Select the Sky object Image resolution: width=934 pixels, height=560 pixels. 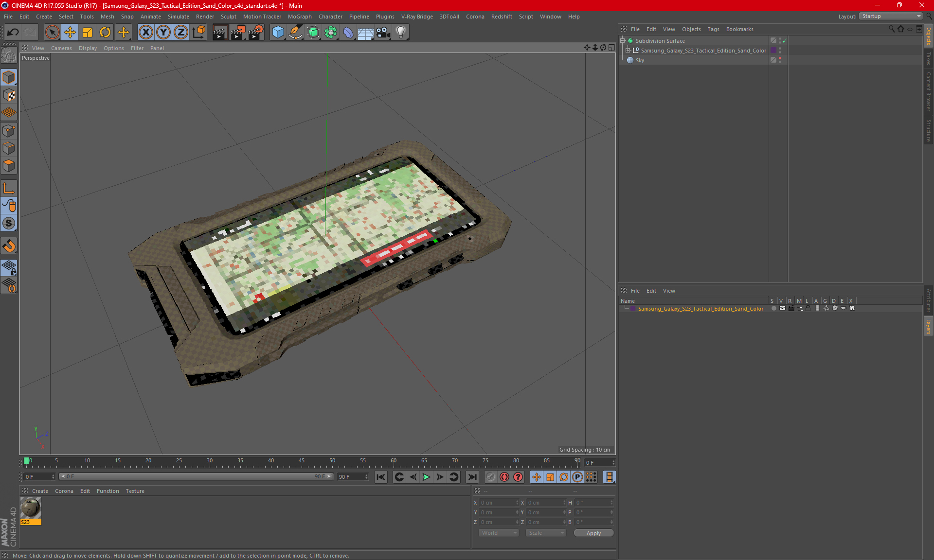(640, 60)
